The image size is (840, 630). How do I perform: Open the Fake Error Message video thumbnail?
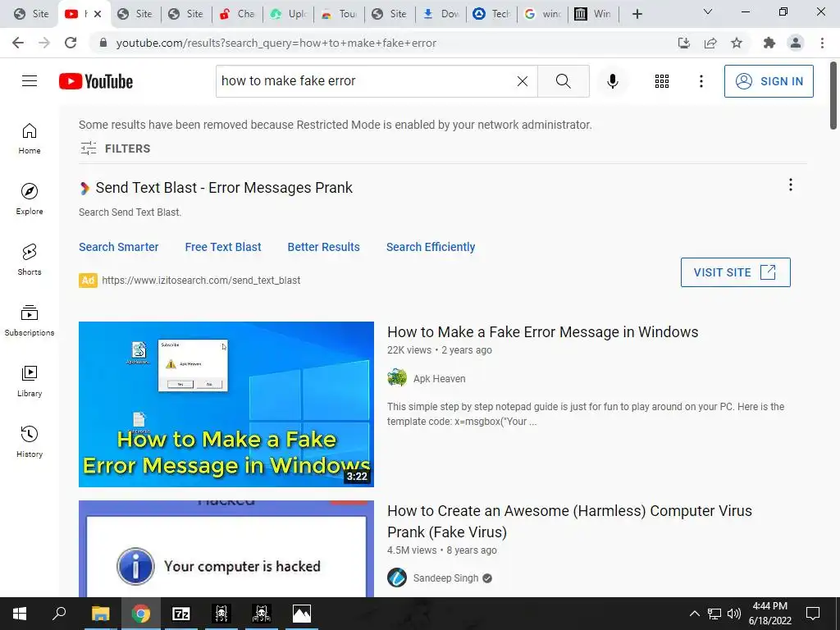[226, 404]
